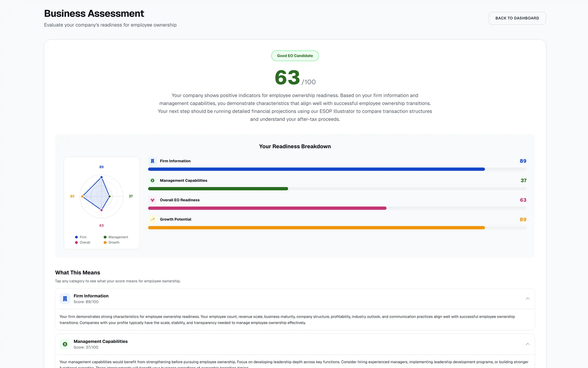Click the green Management Capabilities progress bar
The width and height of the screenshot is (588, 368).
[x=218, y=189]
